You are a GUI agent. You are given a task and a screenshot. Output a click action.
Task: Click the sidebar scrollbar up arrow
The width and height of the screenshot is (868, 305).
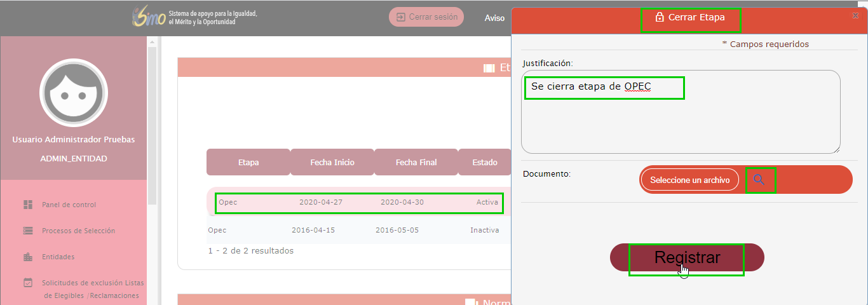(152, 42)
